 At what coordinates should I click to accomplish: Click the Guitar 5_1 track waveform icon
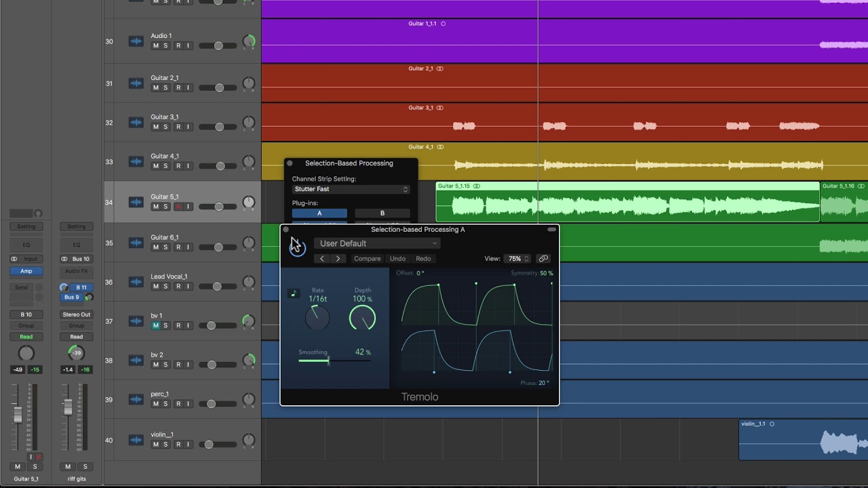136,203
